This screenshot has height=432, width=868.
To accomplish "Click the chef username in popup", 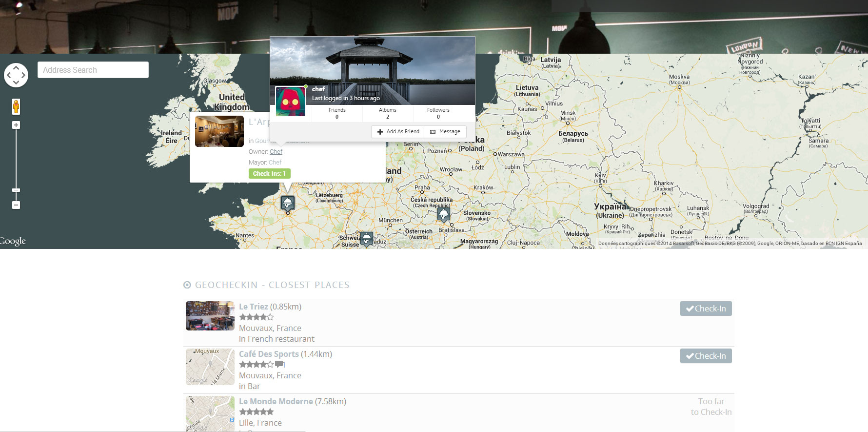I will (318, 89).
